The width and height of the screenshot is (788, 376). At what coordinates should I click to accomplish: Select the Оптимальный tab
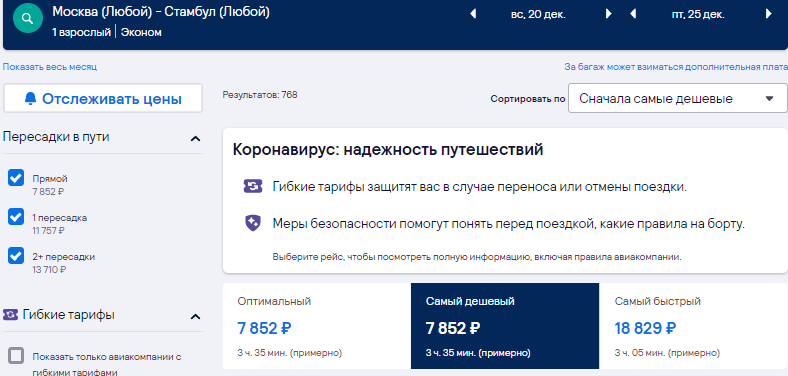tap(317, 326)
